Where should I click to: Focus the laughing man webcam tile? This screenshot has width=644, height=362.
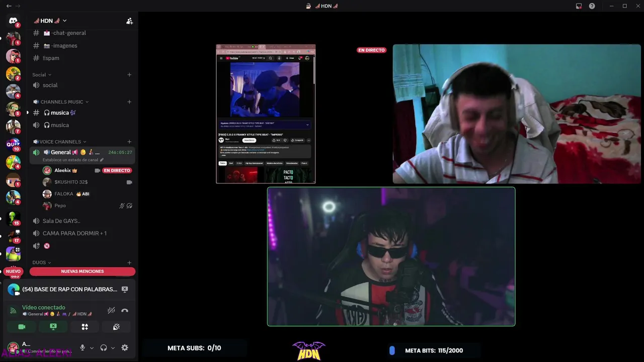point(517,114)
